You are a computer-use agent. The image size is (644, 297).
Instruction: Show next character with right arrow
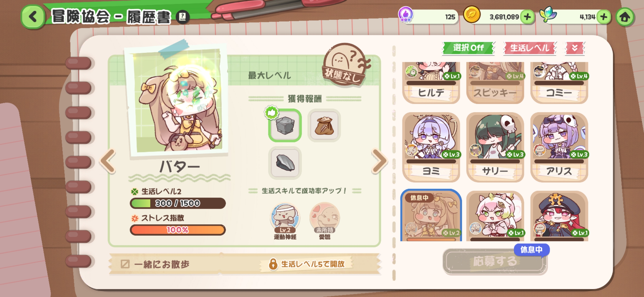pos(380,161)
